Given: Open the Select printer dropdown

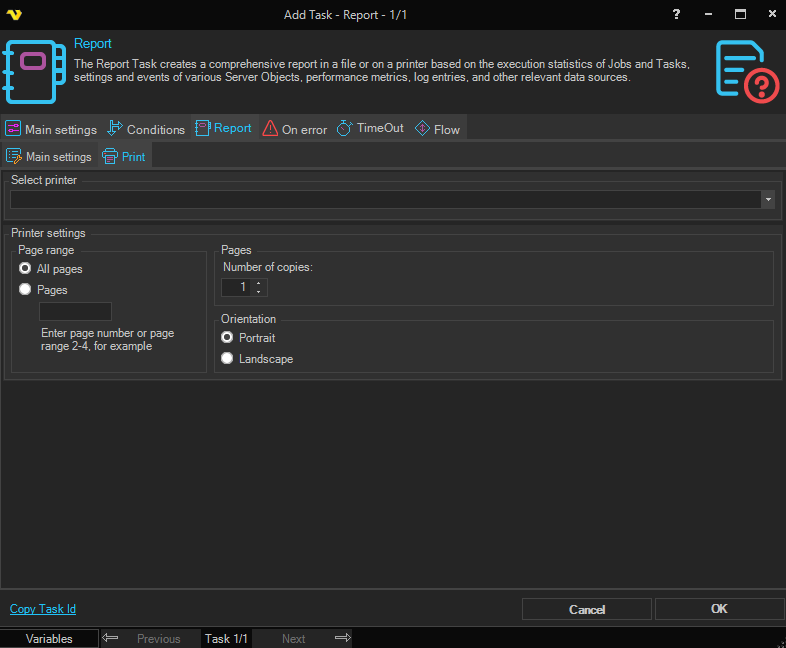Looking at the screenshot, I should [x=767, y=200].
